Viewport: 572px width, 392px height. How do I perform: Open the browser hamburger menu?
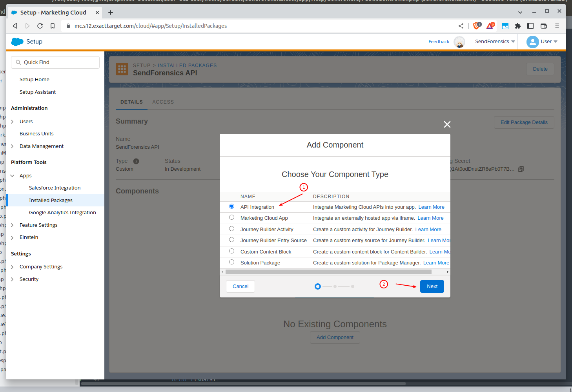point(557,26)
